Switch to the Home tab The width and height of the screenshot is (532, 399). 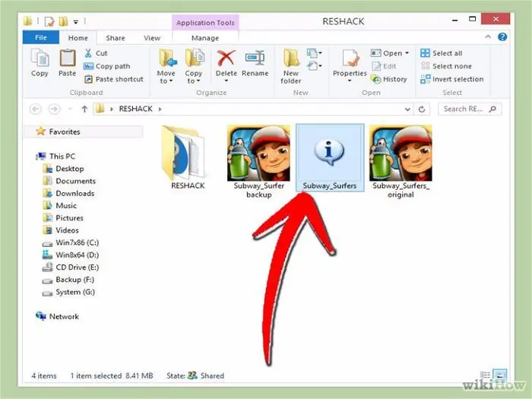(x=78, y=38)
